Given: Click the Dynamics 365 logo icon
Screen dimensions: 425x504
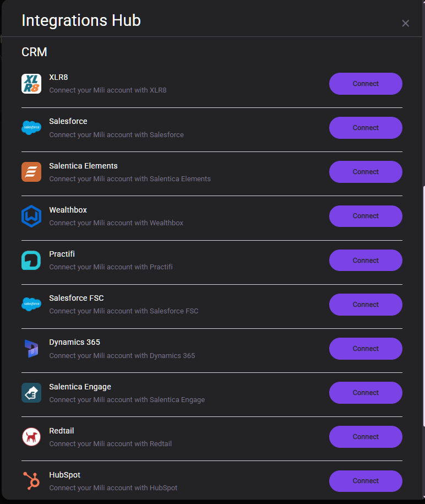Looking at the screenshot, I should pyautogui.click(x=31, y=349).
